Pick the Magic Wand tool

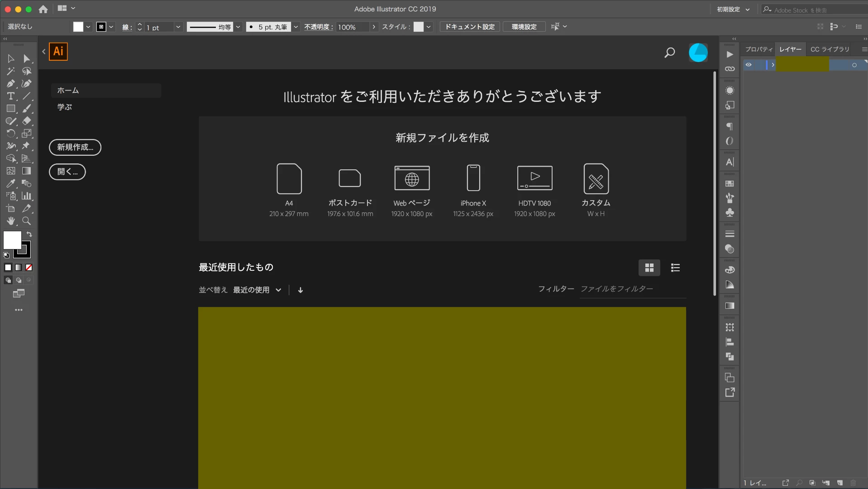click(11, 71)
